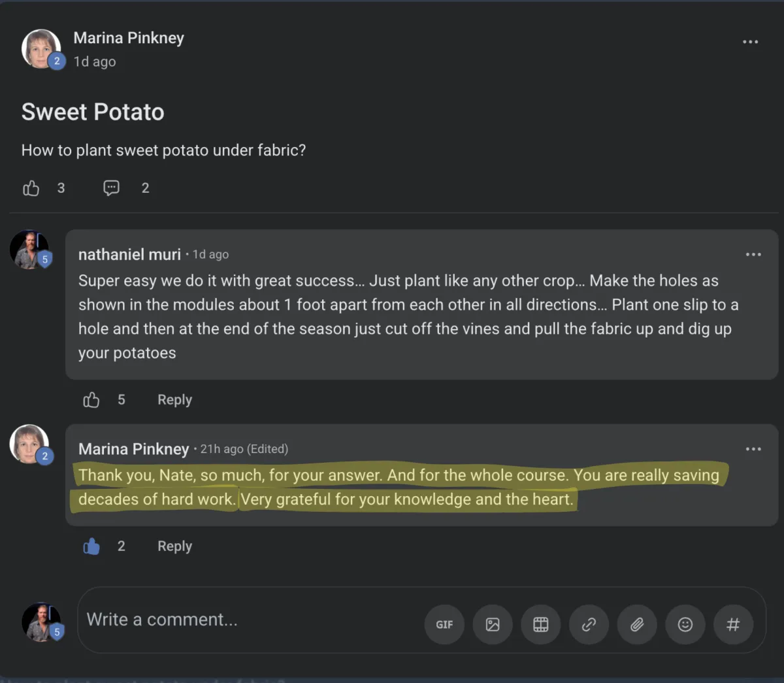Attach an image to the comment
Screen dimensions: 784x683
tap(493, 624)
